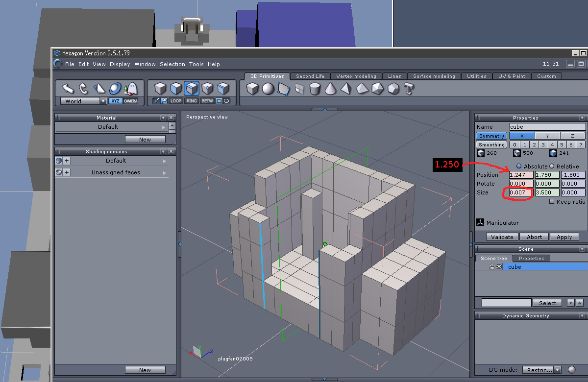Choose the cone primitive icon
This screenshot has height=382, width=588.
331,89
